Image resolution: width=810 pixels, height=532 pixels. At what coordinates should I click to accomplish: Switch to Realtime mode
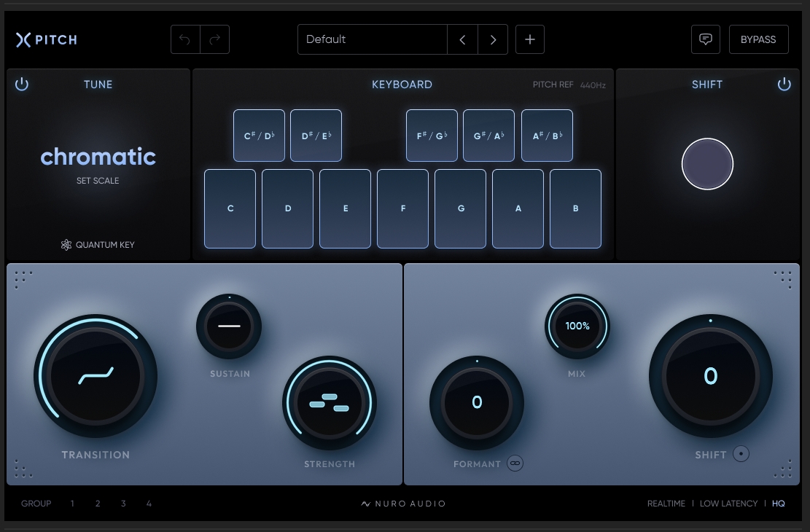[x=666, y=504]
